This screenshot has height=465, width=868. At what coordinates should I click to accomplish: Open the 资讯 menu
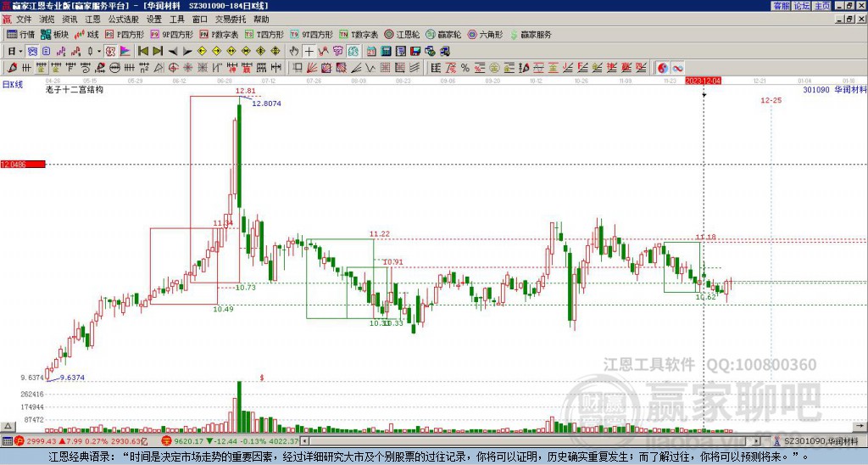click(x=70, y=20)
